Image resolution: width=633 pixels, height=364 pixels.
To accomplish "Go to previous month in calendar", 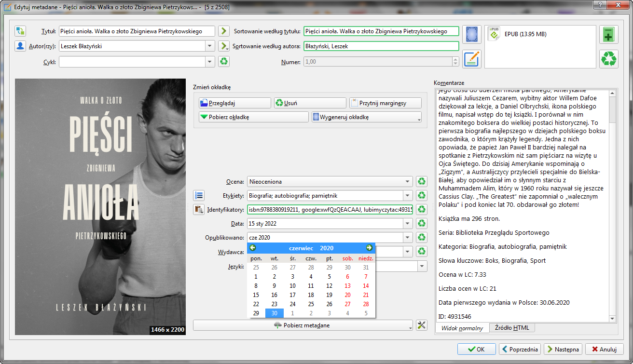I will click(x=253, y=248).
